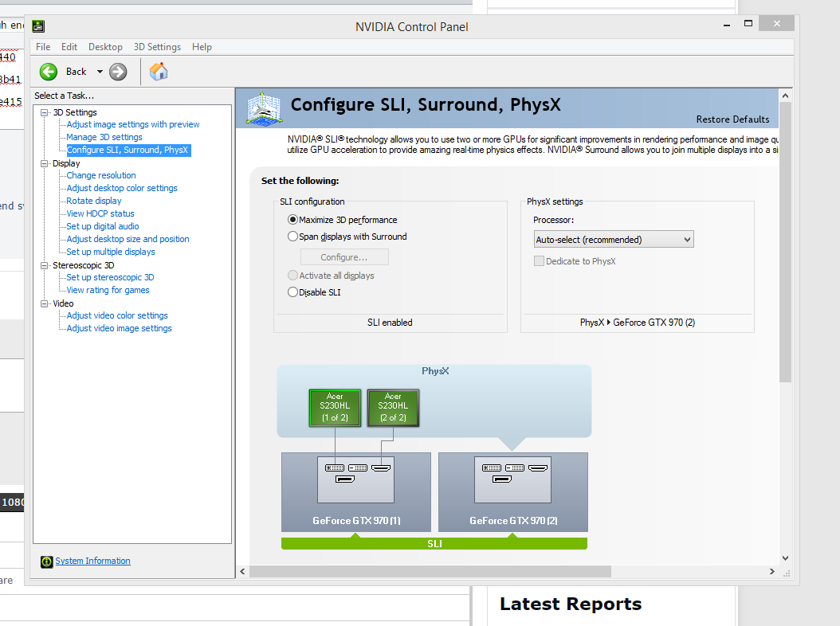Click the SLI enabled status text
The height and width of the screenshot is (626, 840).
pyautogui.click(x=390, y=323)
